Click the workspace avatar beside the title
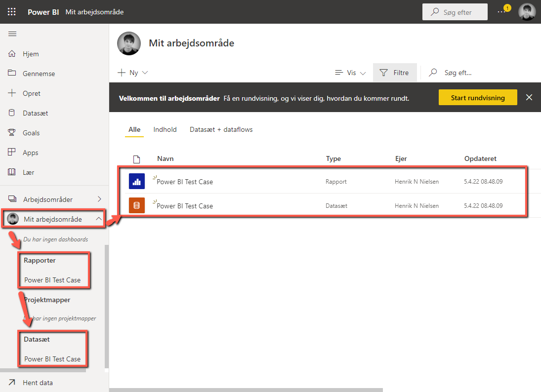 pyautogui.click(x=129, y=43)
